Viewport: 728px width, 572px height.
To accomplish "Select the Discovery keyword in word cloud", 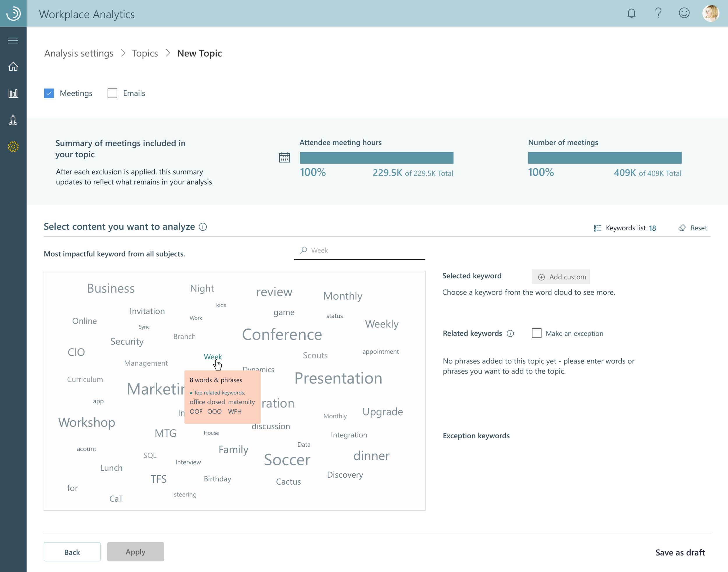I will coord(345,475).
